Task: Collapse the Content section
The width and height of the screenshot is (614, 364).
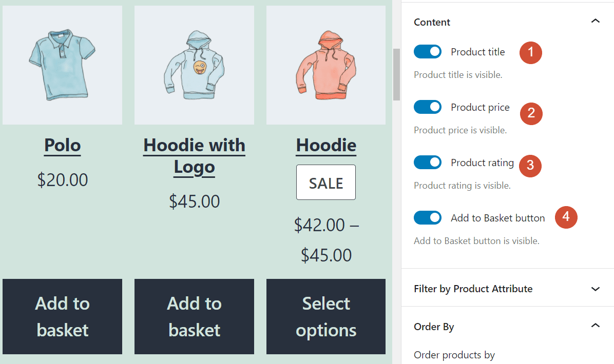Action: (x=595, y=21)
